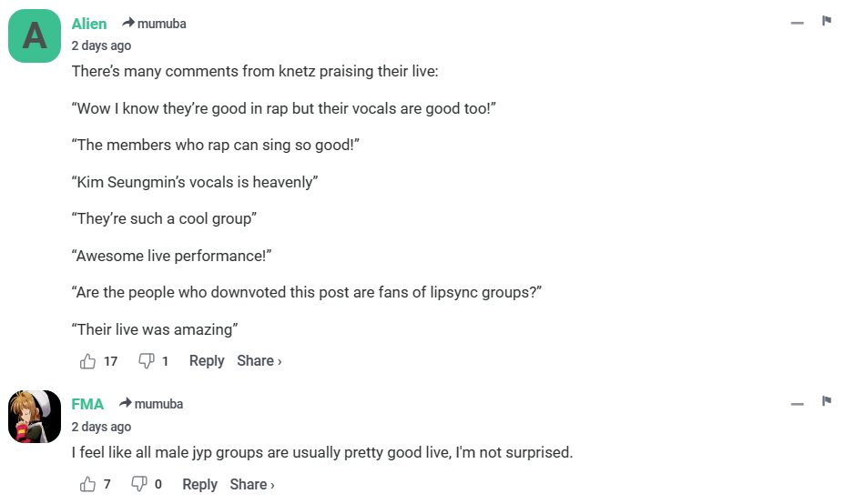Flag FMA's comment as inappropriate

[827, 401]
